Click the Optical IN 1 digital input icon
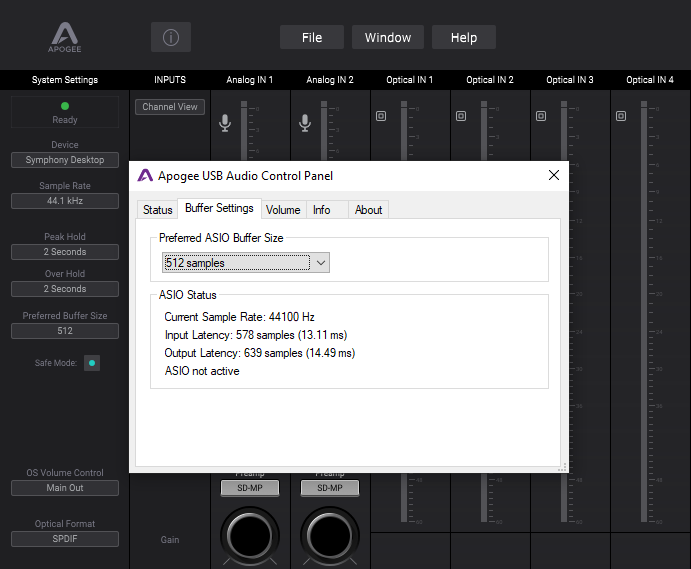This screenshot has height=569, width=691. tap(381, 116)
